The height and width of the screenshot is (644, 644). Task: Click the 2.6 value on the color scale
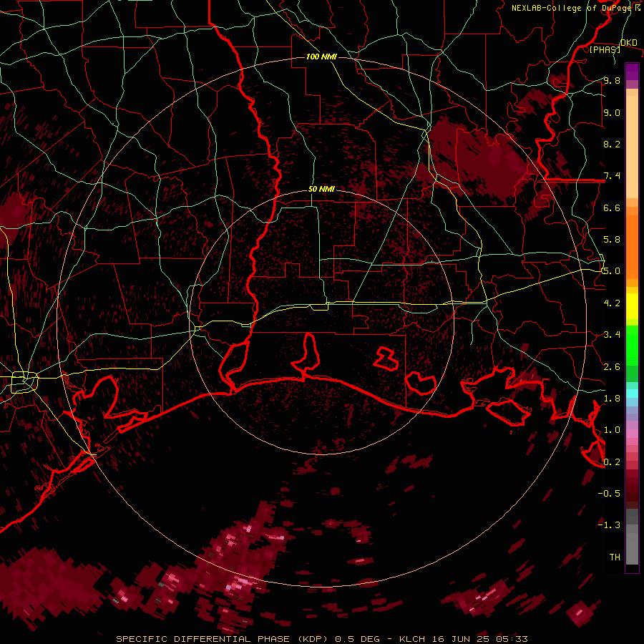612,367
